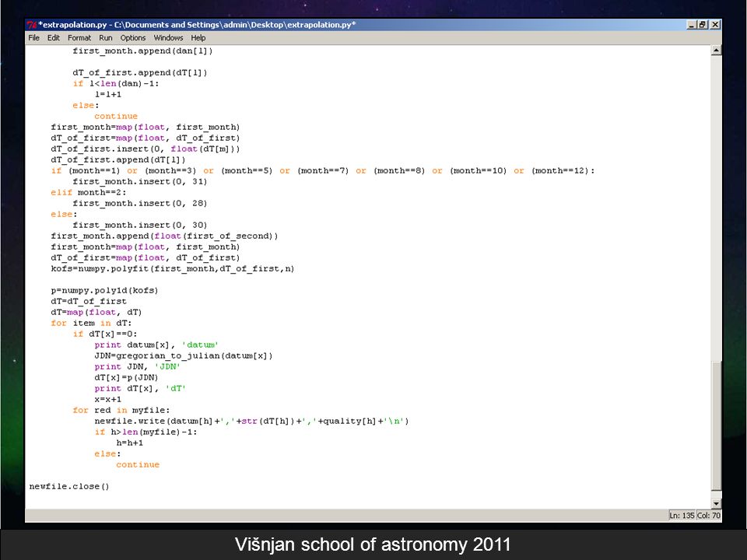Click the 'Ln: 135' status indicator

pos(682,515)
